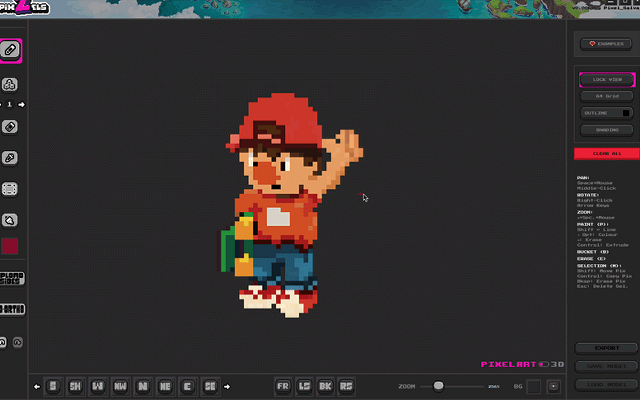The width and height of the screenshot is (640, 400).
Task: Select the N direction view
Action: click(142, 386)
